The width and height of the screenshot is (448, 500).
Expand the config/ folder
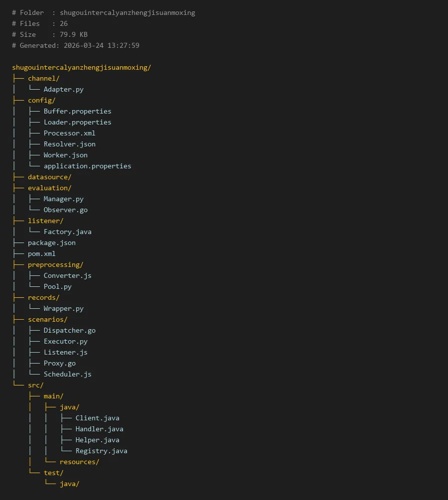[41, 100]
